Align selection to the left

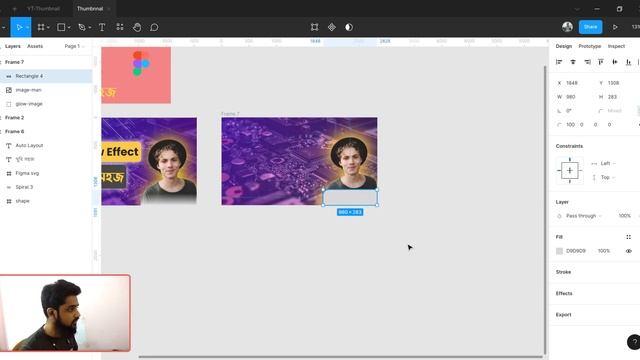559,62
